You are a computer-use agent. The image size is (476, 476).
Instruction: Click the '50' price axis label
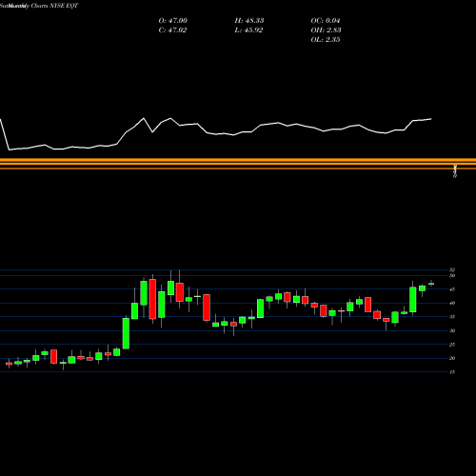tap(452, 275)
